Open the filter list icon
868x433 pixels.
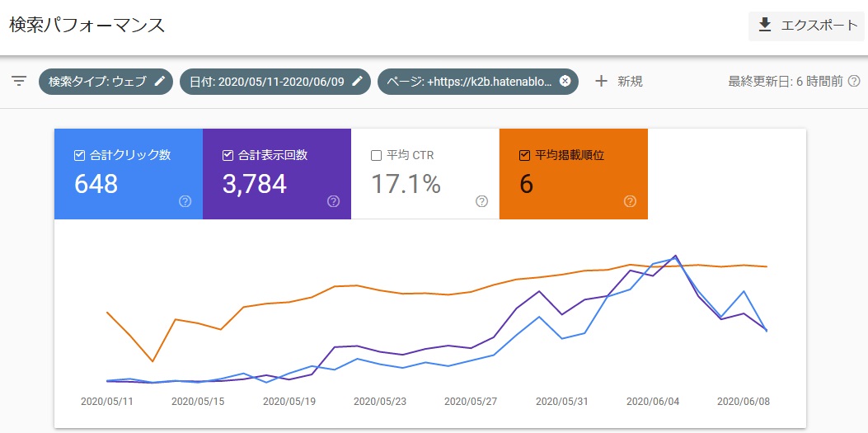20,82
